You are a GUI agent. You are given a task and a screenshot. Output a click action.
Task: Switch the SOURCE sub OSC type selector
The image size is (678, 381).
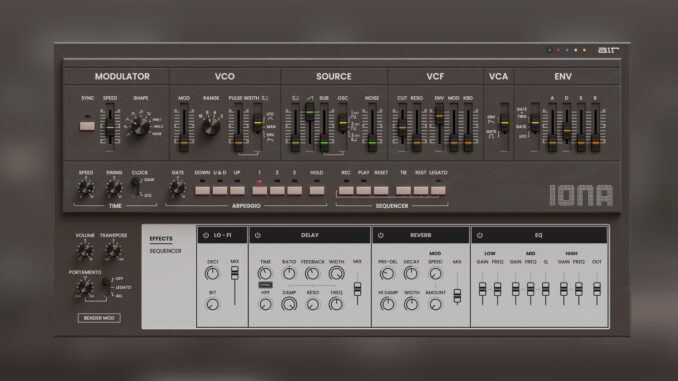click(x=342, y=122)
